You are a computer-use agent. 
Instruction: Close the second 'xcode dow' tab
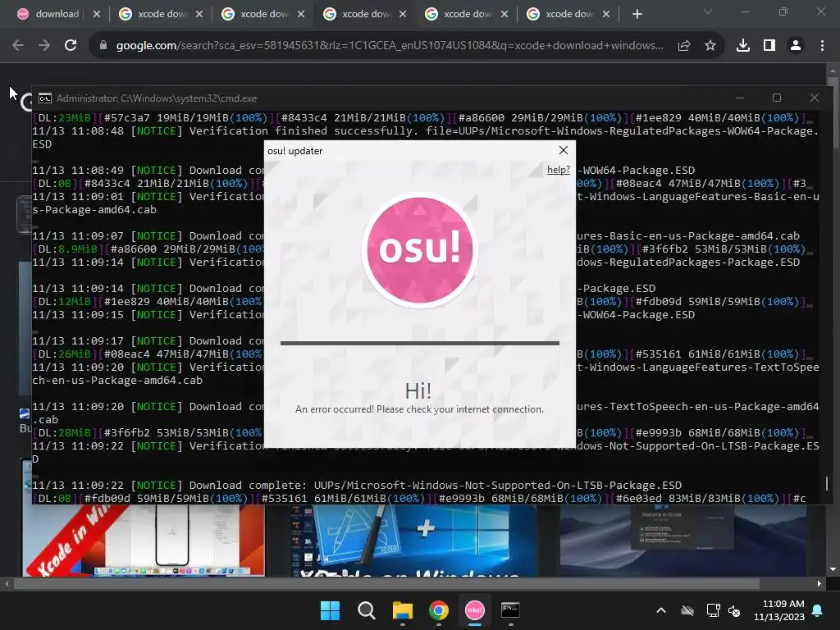tap(199, 14)
